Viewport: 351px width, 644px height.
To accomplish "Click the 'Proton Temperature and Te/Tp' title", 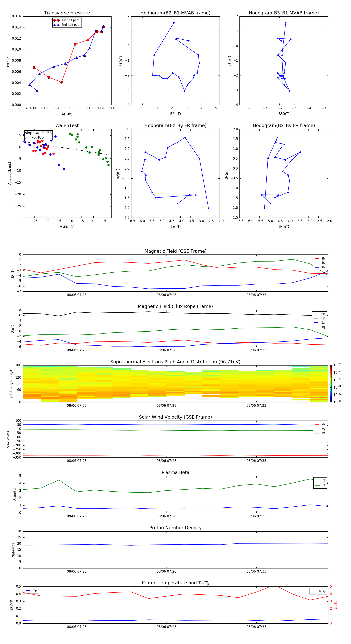I will point(175,583).
